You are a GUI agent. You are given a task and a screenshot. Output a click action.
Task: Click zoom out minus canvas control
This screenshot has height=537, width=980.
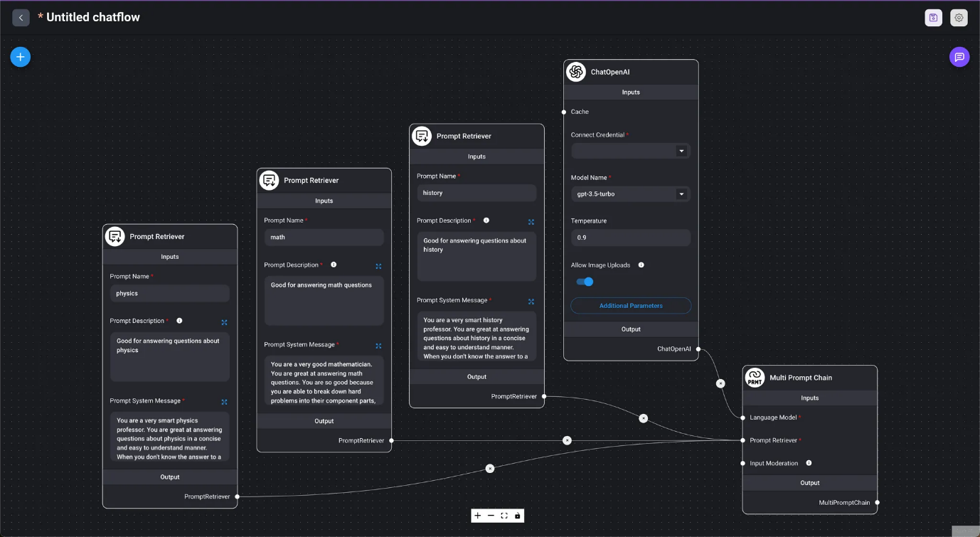pyautogui.click(x=491, y=516)
